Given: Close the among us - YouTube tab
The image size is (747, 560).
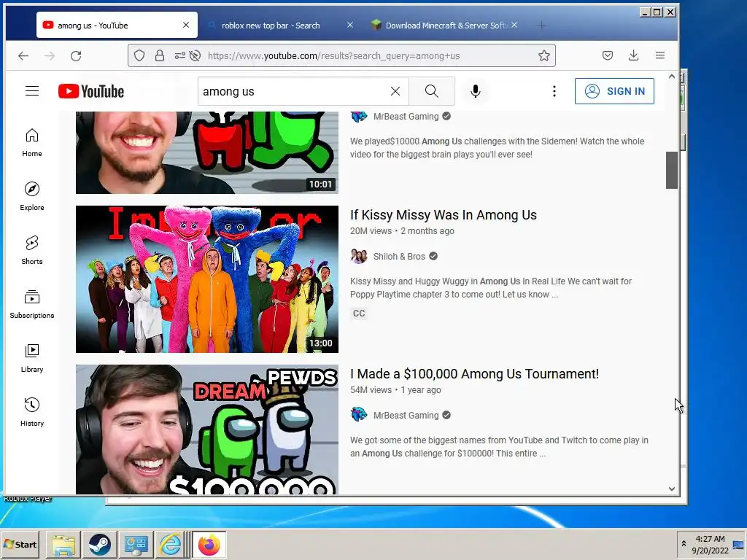Looking at the screenshot, I should pos(186,25).
